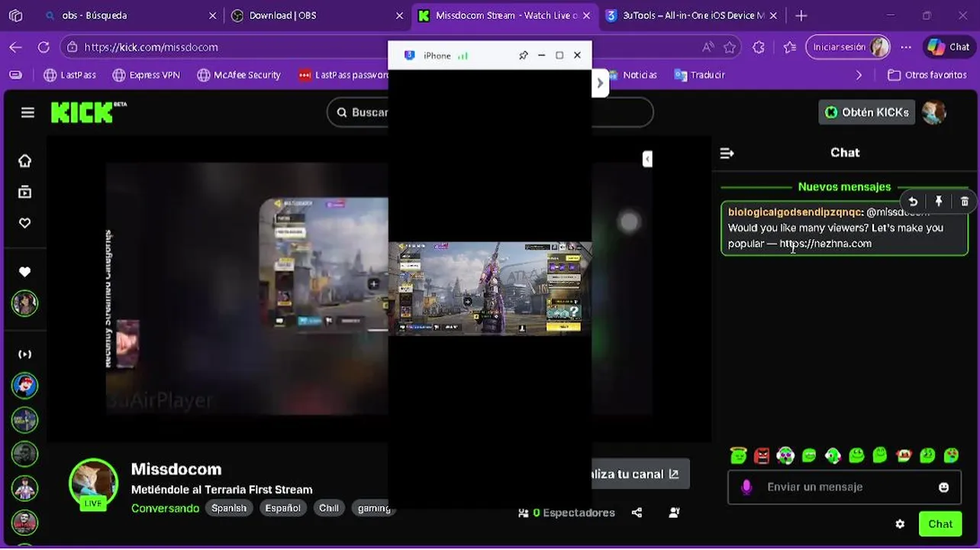The width and height of the screenshot is (980, 550).
Task: Select the Spanish tag
Action: pos(229,508)
